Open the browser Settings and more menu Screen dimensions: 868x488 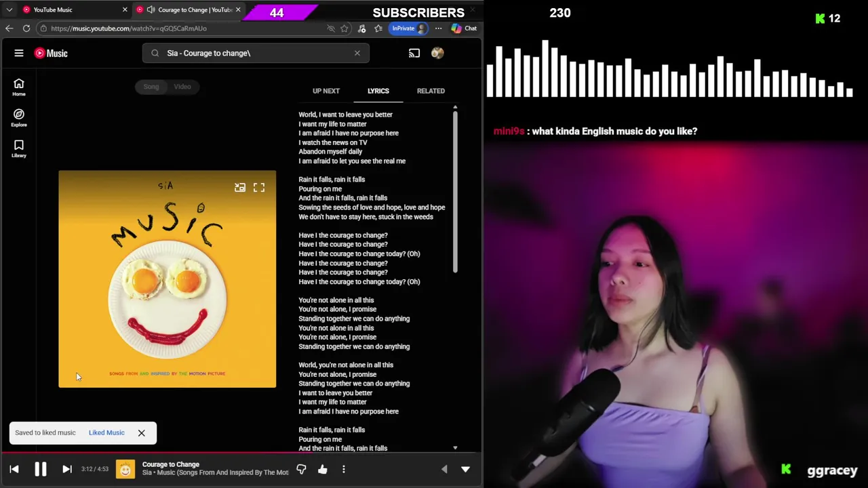[439, 28]
